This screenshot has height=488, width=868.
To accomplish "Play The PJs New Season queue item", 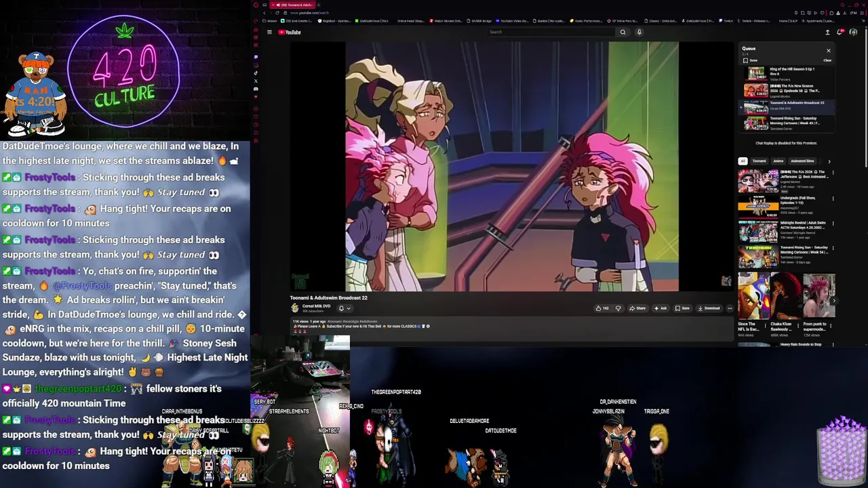I will (787, 91).
